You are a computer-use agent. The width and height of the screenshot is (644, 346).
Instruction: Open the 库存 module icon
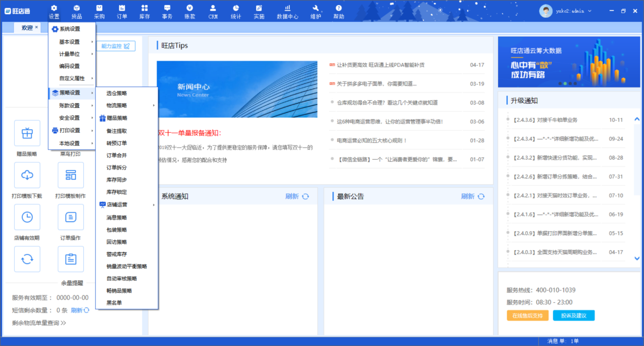tap(144, 8)
